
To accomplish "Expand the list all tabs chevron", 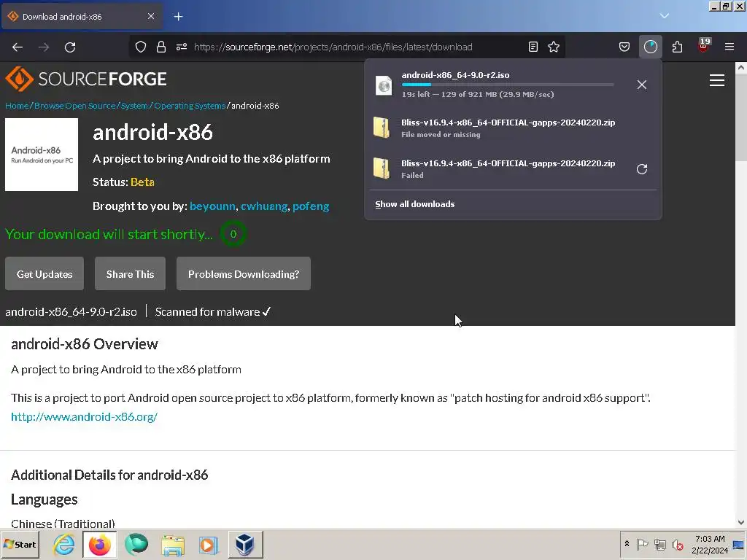I will tap(665, 16).
